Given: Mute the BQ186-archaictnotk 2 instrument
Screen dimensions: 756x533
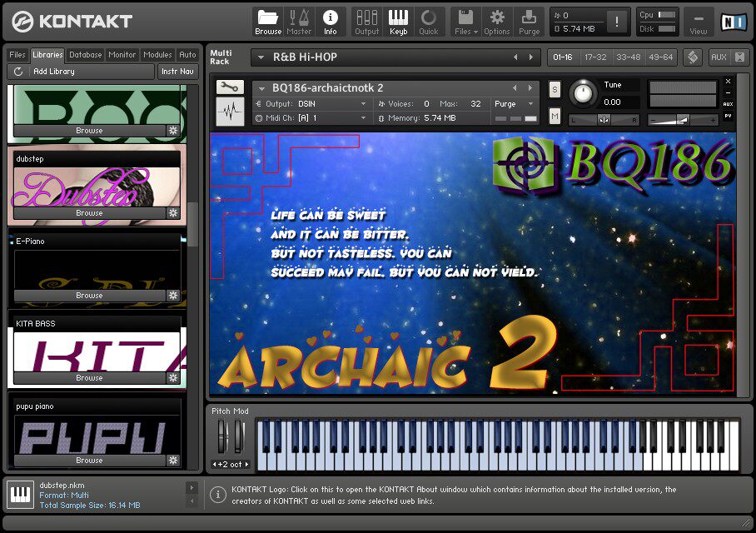Looking at the screenshot, I should pos(555,117).
